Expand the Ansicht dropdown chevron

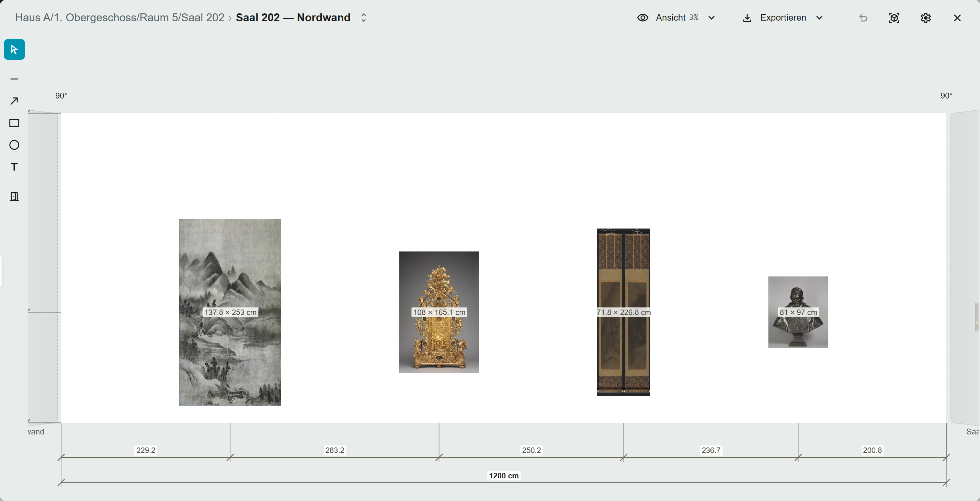click(711, 18)
